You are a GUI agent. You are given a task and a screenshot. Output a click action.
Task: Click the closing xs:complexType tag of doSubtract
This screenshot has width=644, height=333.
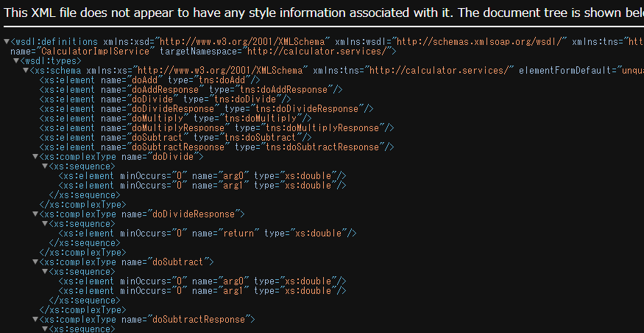click(x=82, y=310)
